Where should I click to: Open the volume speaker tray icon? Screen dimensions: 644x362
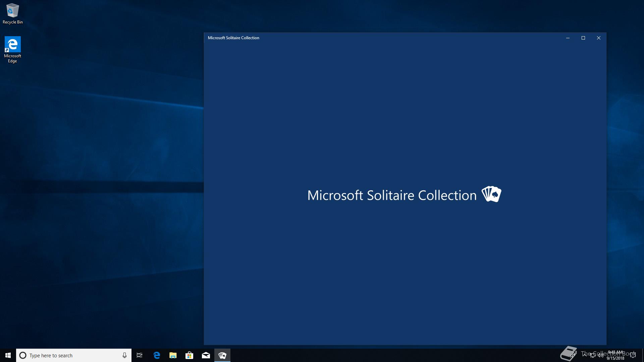point(601,355)
